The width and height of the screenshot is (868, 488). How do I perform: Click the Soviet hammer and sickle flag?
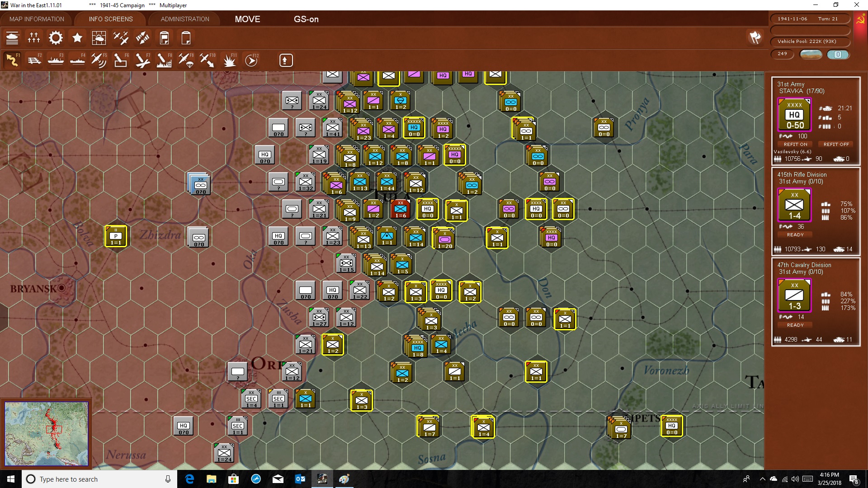pyautogui.click(x=860, y=19)
